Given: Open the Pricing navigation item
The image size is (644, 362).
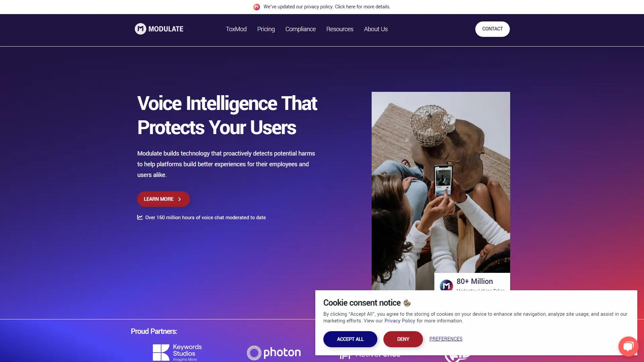Looking at the screenshot, I should tap(266, 29).
